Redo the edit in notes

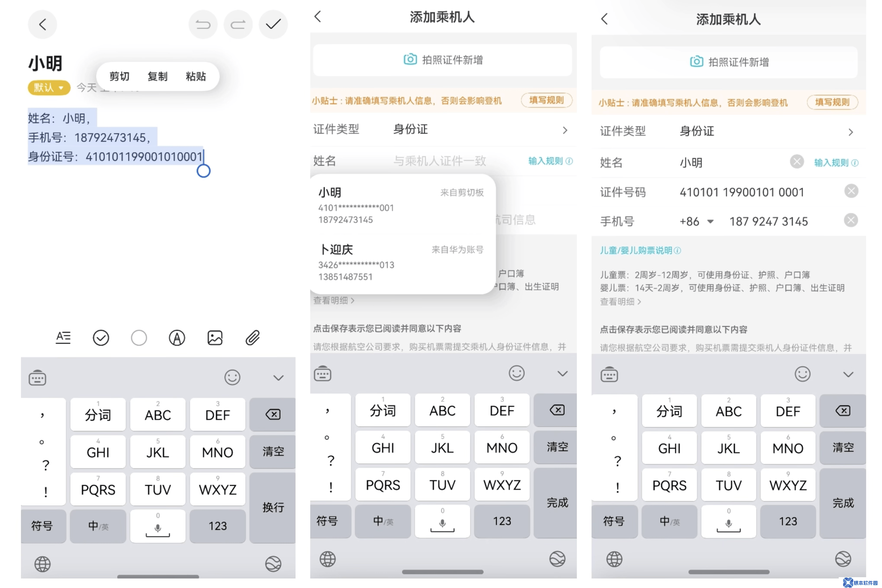click(x=238, y=24)
